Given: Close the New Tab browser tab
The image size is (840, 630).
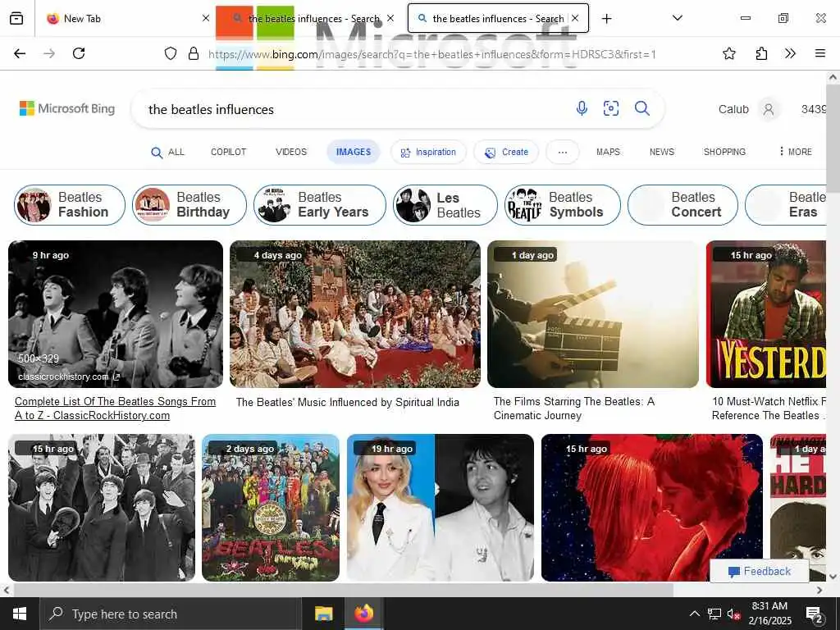Looking at the screenshot, I should tap(206, 18).
